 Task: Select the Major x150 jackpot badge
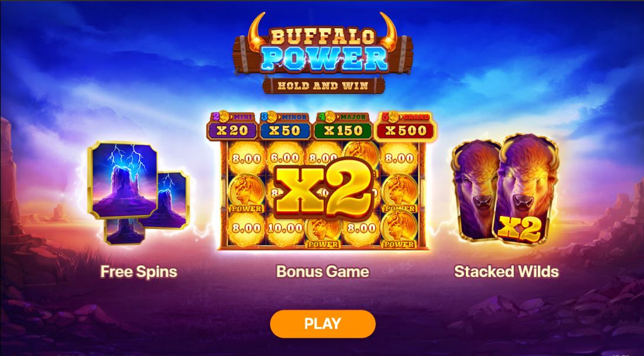click(343, 126)
